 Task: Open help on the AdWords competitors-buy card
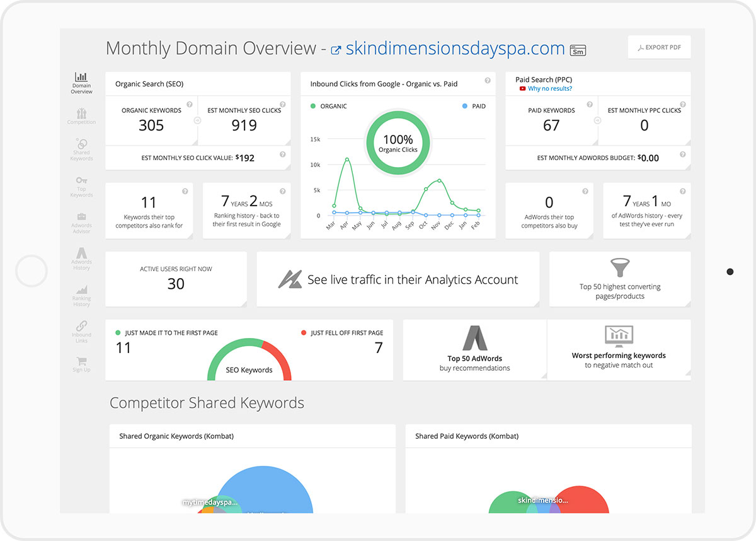pyautogui.click(x=585, y=191)
